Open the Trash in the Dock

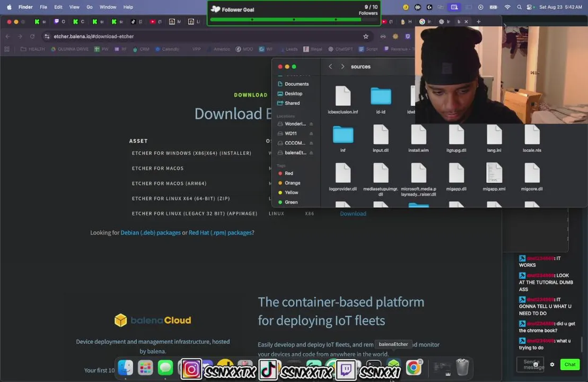(x=462, y=367)
